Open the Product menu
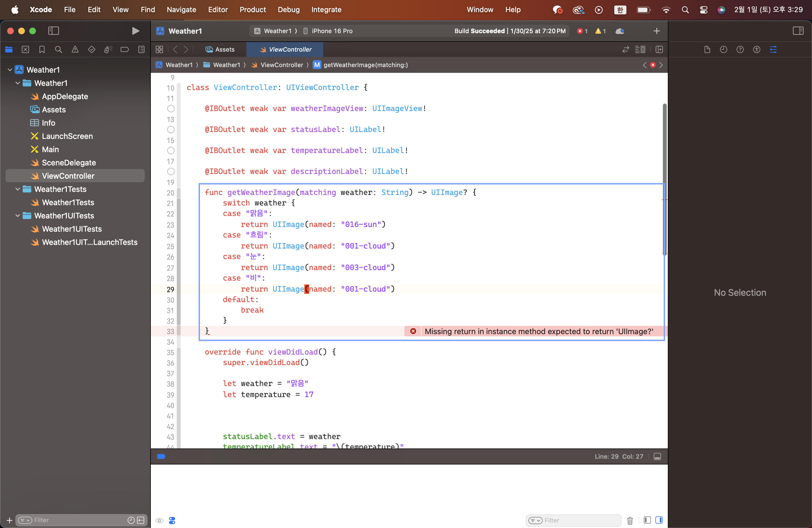 252,10
